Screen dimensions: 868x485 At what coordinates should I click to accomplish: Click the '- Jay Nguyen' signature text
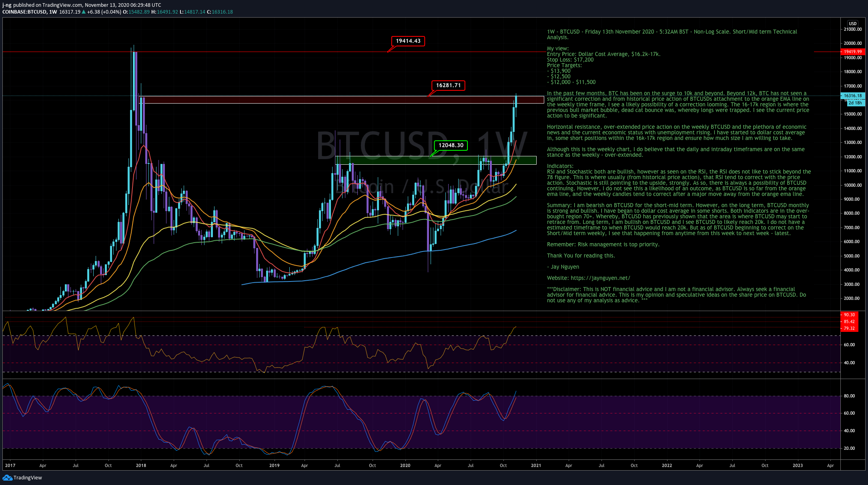563,267
